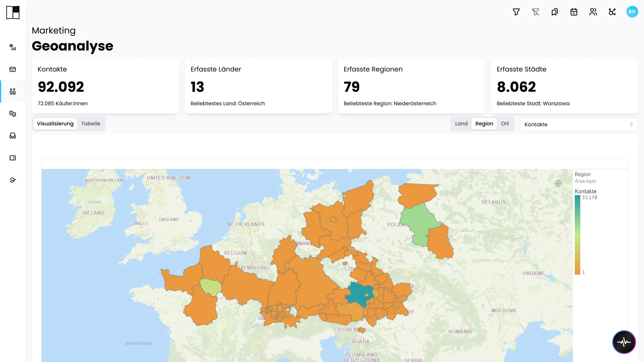The height and width of the screenshot is (362, 644).
Task: Click the UKRAINE map label
Action: coord(534,273)
